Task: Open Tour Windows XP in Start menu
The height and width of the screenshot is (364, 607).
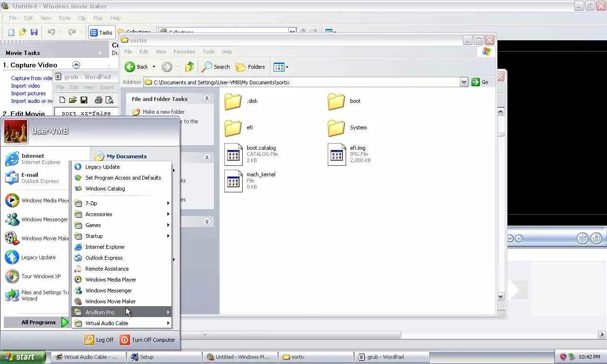Action: click(x=37, y=276)
